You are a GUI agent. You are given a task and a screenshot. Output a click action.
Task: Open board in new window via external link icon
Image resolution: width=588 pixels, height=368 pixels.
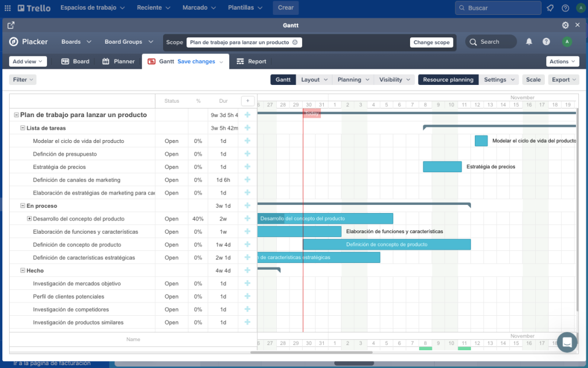[x=10, y=25]
